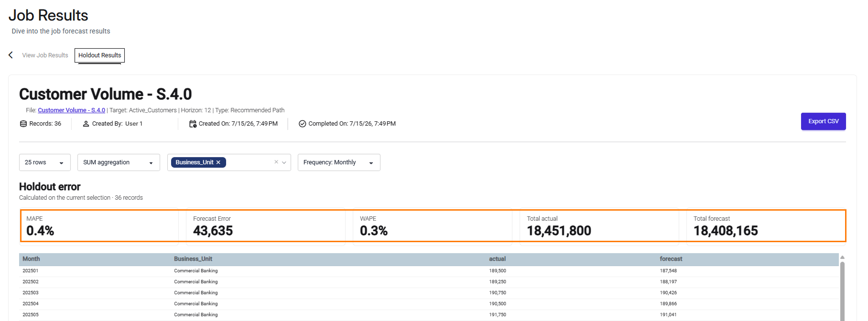Click the 202504 month cell
868x321 pixels.
coord(31,304)
